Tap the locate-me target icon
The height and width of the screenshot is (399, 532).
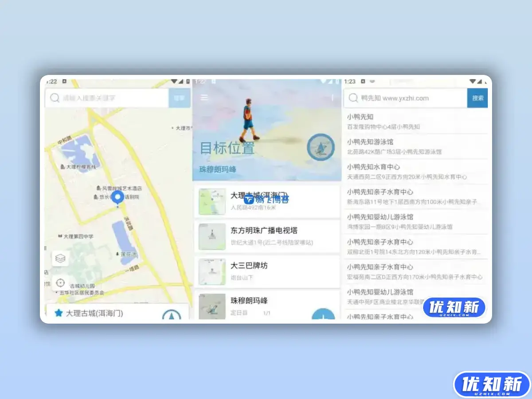click(x=61, y=283)
